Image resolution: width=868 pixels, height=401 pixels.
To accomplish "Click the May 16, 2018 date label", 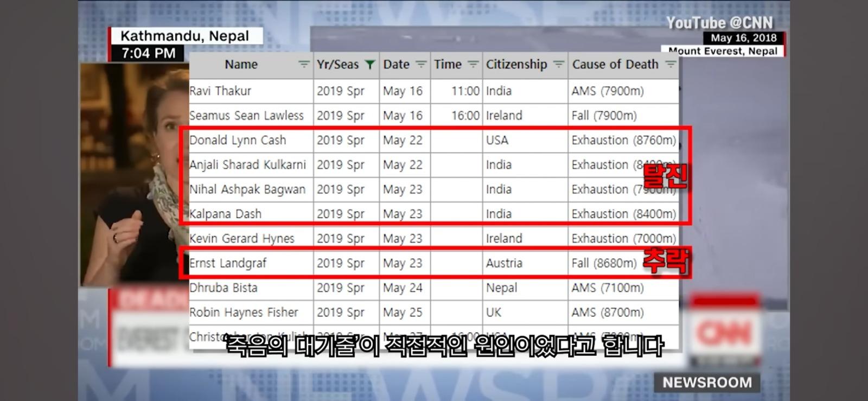I will [x=744, y=38].
